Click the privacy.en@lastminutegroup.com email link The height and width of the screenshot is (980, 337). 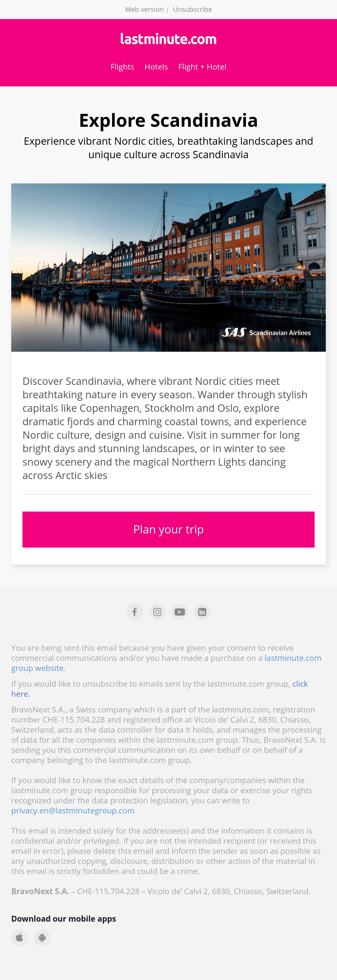(x=73, y=810)
